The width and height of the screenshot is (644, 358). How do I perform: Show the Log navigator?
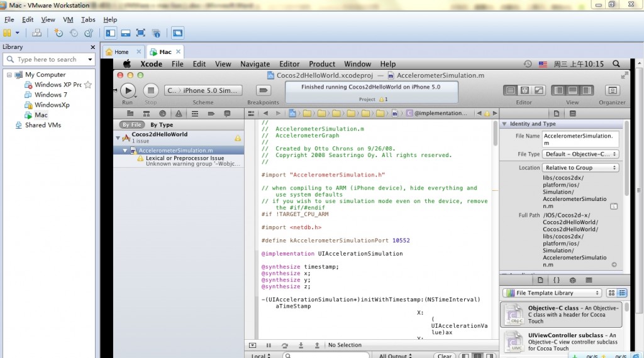point(227,114)
